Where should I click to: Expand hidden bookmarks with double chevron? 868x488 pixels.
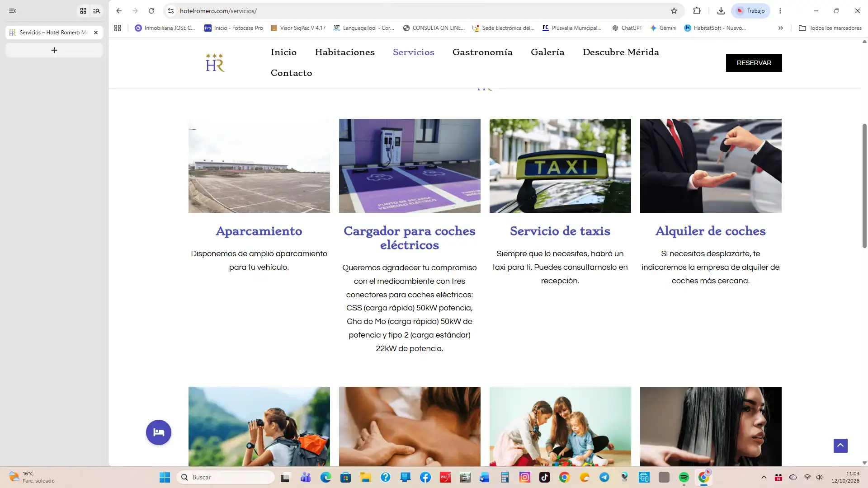click(780, 28)
